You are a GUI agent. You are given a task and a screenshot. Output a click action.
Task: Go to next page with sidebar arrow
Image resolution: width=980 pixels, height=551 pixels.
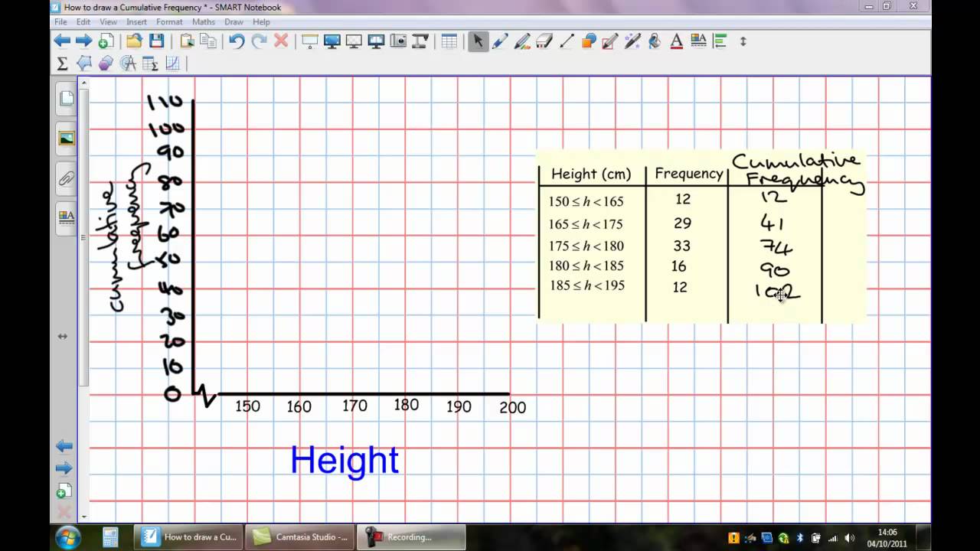pos(64,468)
